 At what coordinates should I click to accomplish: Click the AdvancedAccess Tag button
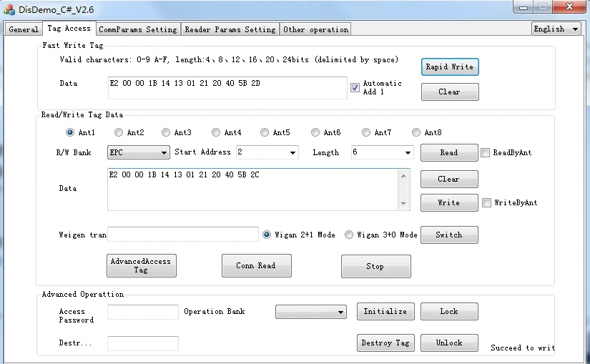coord(142,266)
